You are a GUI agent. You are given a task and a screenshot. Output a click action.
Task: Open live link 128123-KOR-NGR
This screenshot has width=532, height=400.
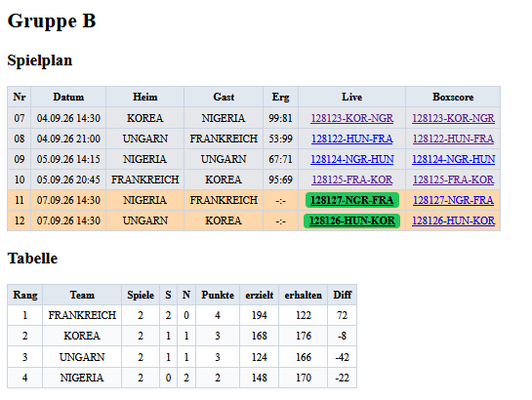[351, 118]
